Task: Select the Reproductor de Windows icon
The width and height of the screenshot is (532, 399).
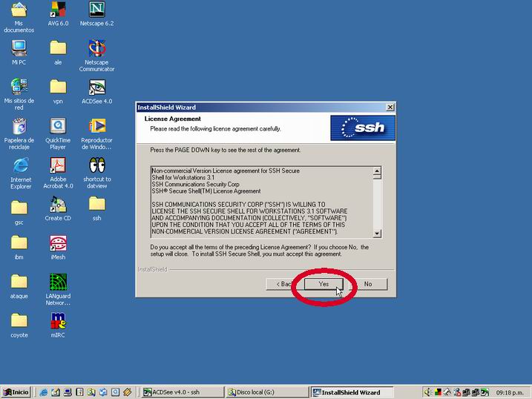Action: (96, 134)
